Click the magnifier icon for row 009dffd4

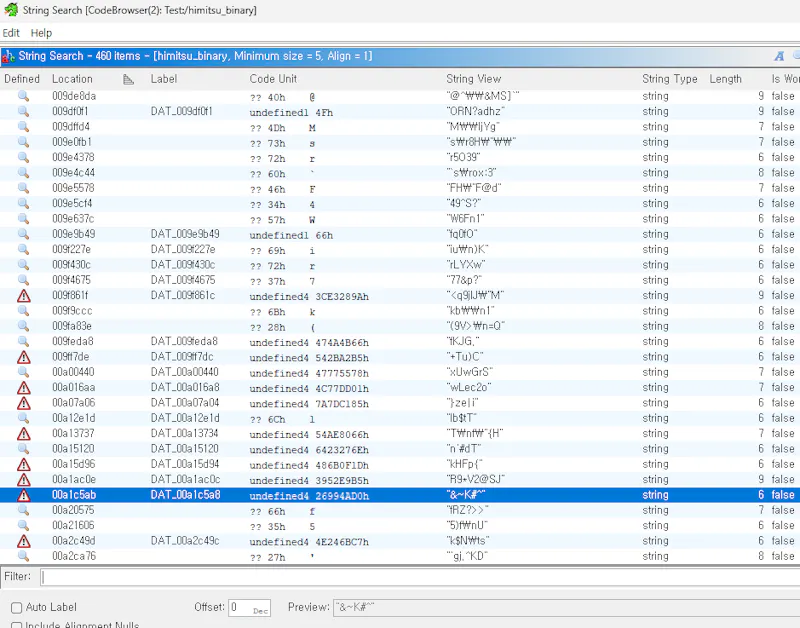[x=23, y=127]
